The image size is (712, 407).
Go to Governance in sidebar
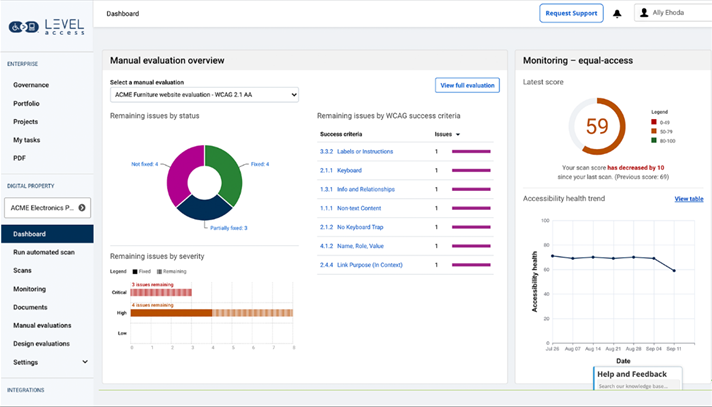[31, 85]
